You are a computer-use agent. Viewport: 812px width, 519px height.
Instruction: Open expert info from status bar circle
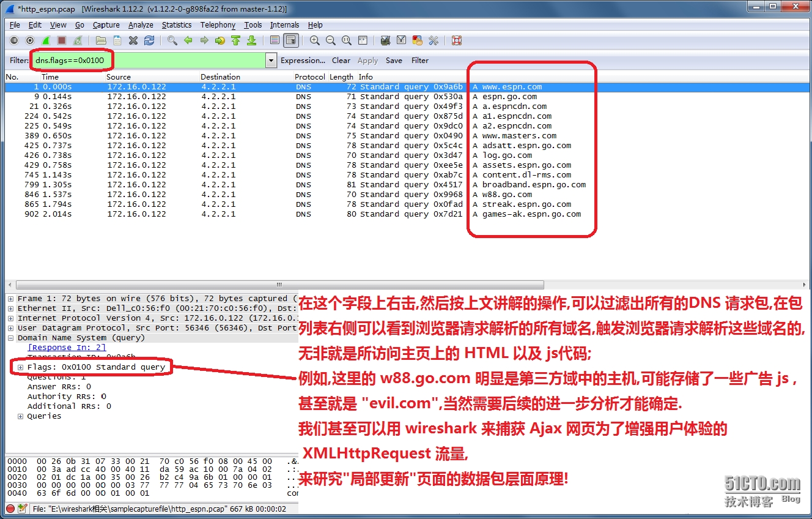(x=10, y=509)
